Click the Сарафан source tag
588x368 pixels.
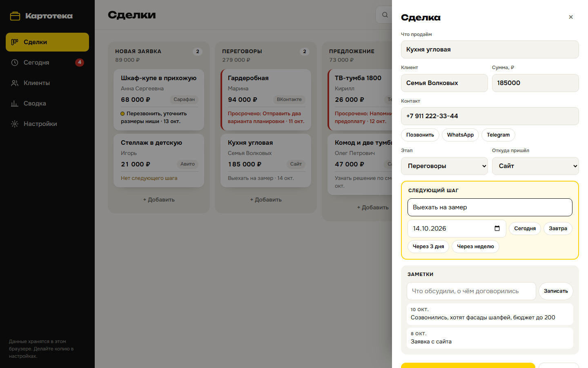(184, 99)
